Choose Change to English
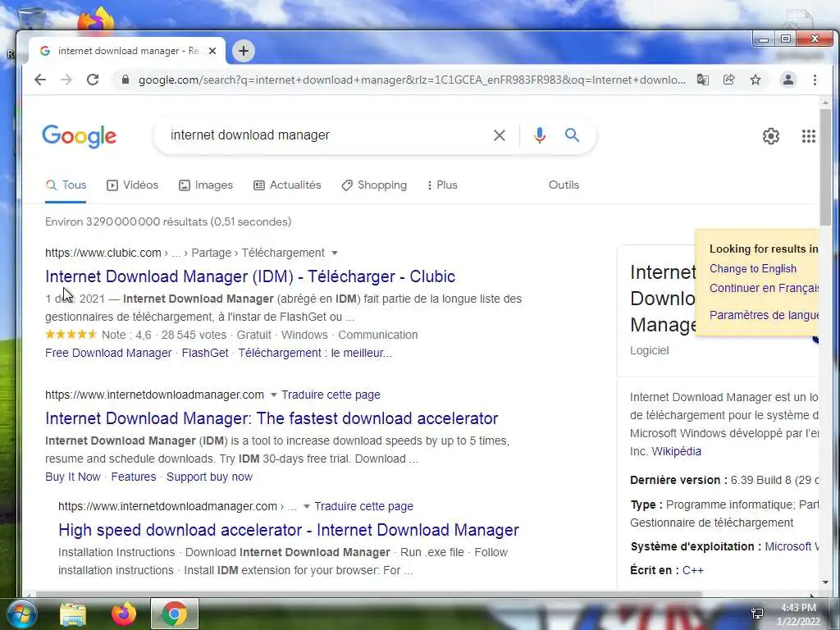This screenshot has height=630, width=840. pos(753,269)
